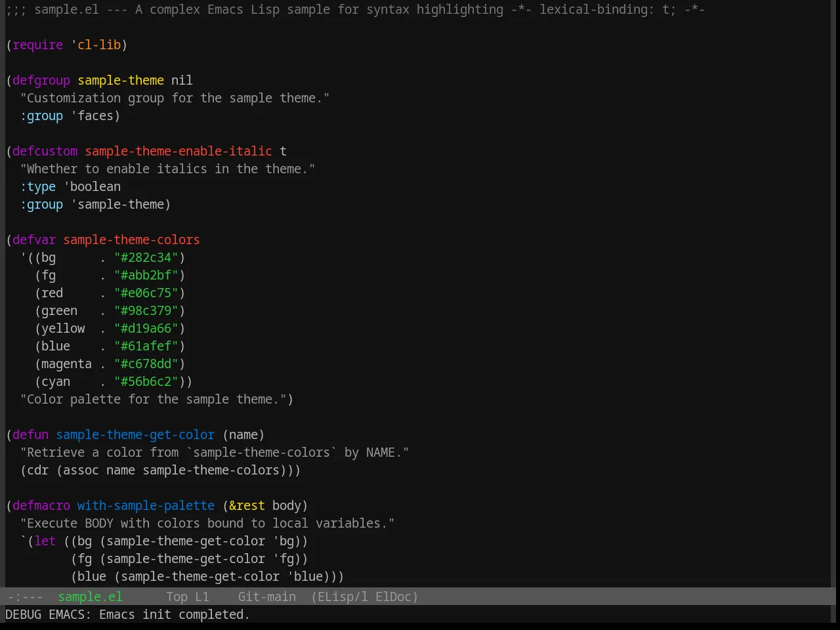Screen dimensions: 840x630
Task: Click the sample-theme-get-color function name in defun
Action: 135,434
